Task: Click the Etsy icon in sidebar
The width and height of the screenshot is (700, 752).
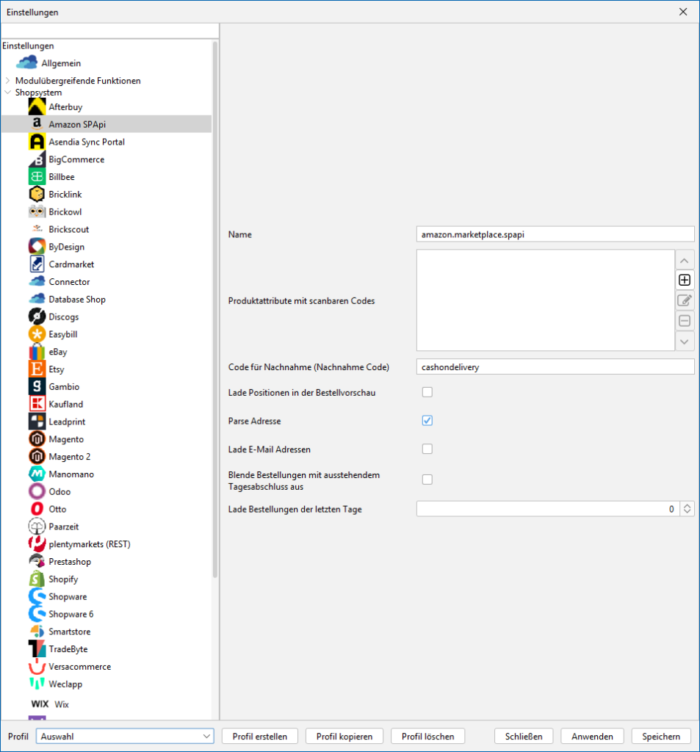Action: click(37, 369)
